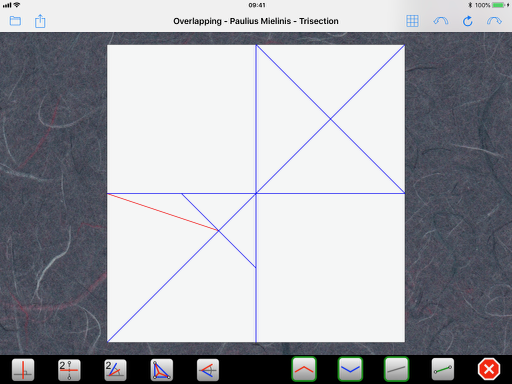The image size is (512, 384).
Task: Toggle the gray auxiliary line type
Action: click(396, 369)
